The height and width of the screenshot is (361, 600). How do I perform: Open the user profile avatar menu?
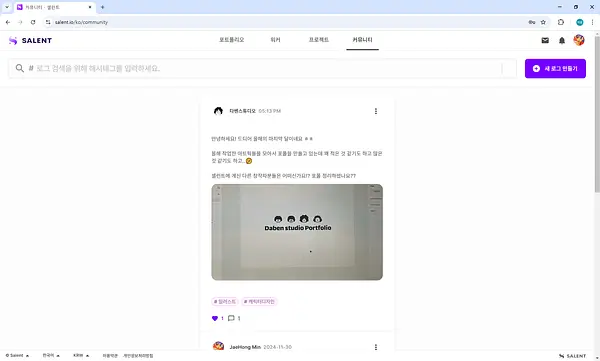579,40
